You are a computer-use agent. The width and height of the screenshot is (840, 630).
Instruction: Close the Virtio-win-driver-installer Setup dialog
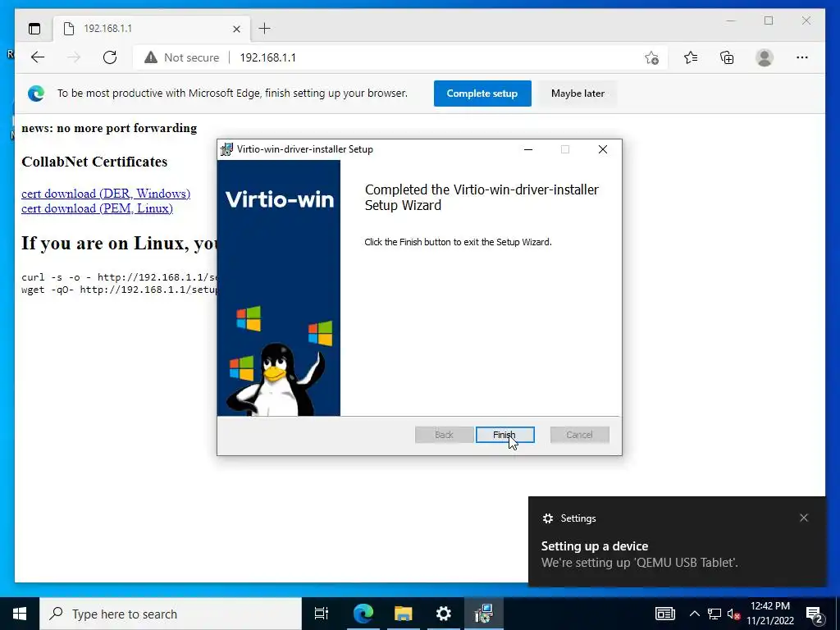click(x=603, y=149)
